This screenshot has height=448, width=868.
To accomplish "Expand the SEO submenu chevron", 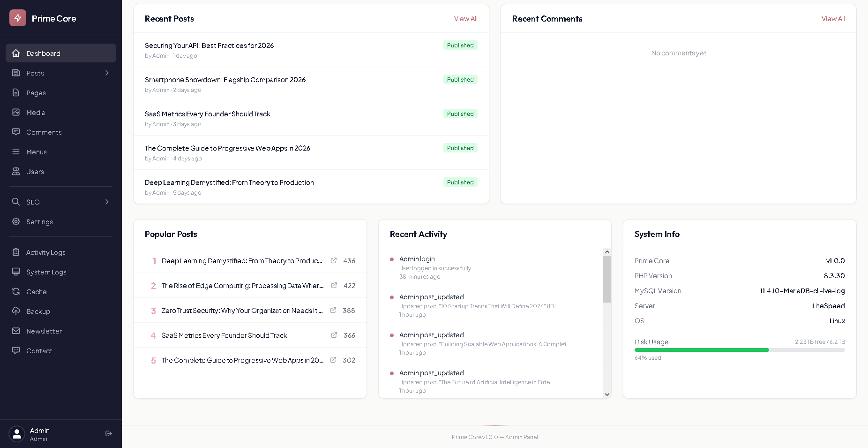I will 107,202.
